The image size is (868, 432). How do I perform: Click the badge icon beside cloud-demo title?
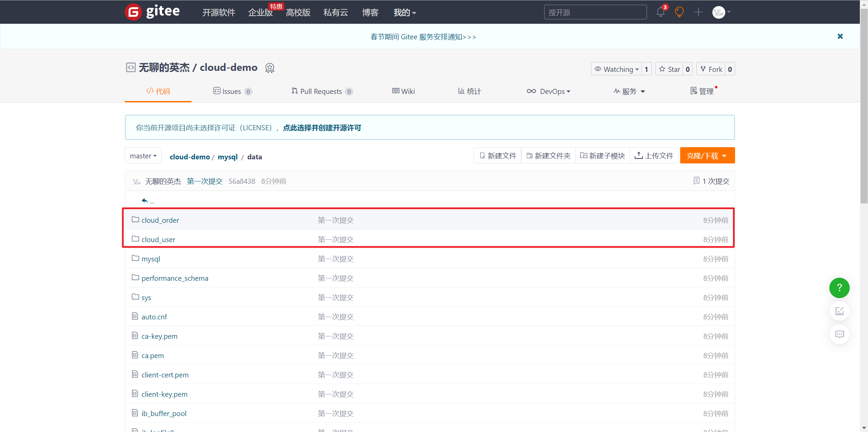click(270, 68)
